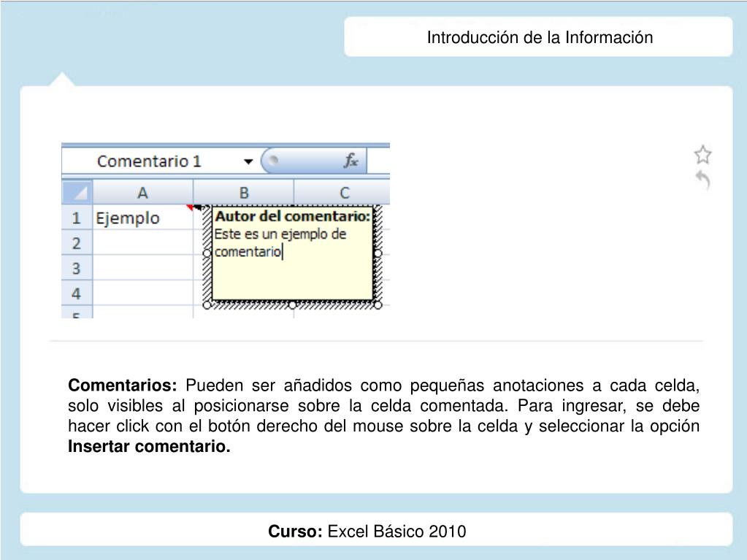Click the comment box bottom-right resize handle
Viewport: 747px width, 560px height.
coord(378,305)
